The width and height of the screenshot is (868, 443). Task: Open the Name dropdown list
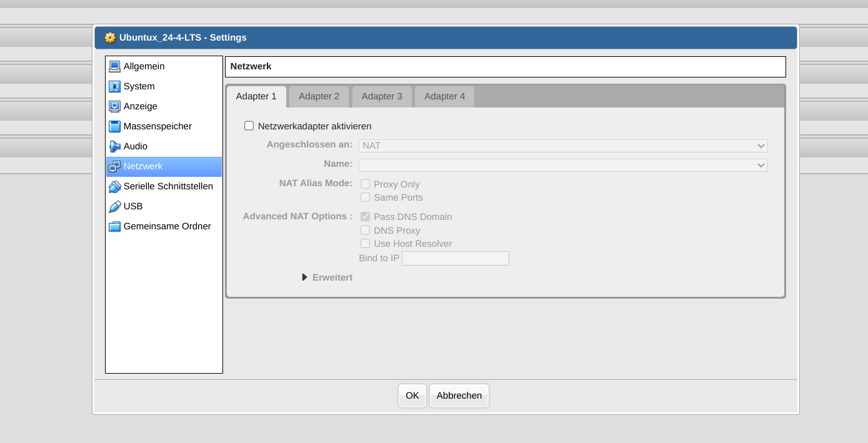tap(562, 165)
